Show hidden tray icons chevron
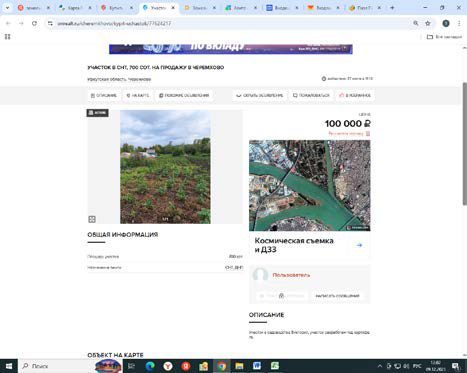The image size is (467, 373). [380, 366]
